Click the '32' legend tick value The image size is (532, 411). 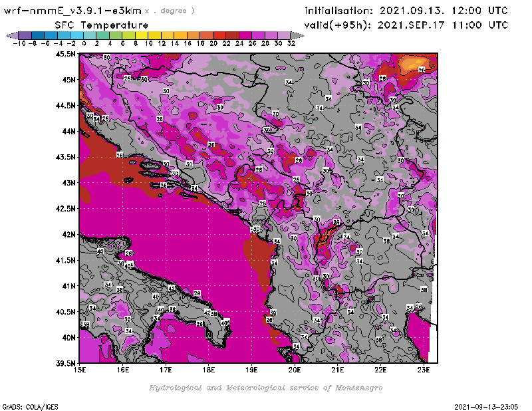[x=291, y=43]
